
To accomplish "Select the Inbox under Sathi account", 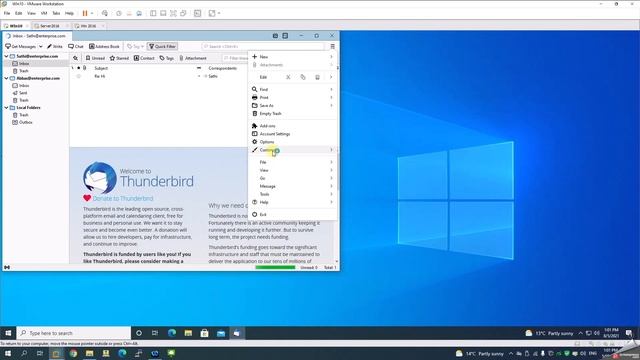I will tap(36, 64).
